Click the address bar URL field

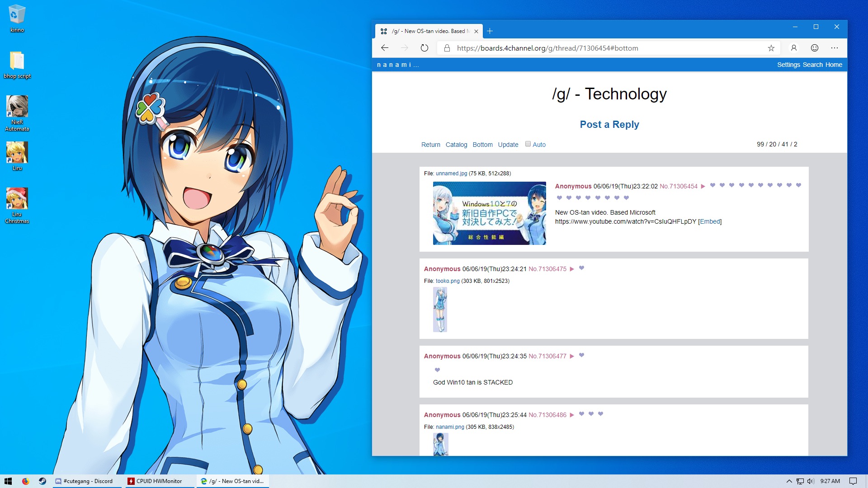pyautogui.click(x=609, y=48)
